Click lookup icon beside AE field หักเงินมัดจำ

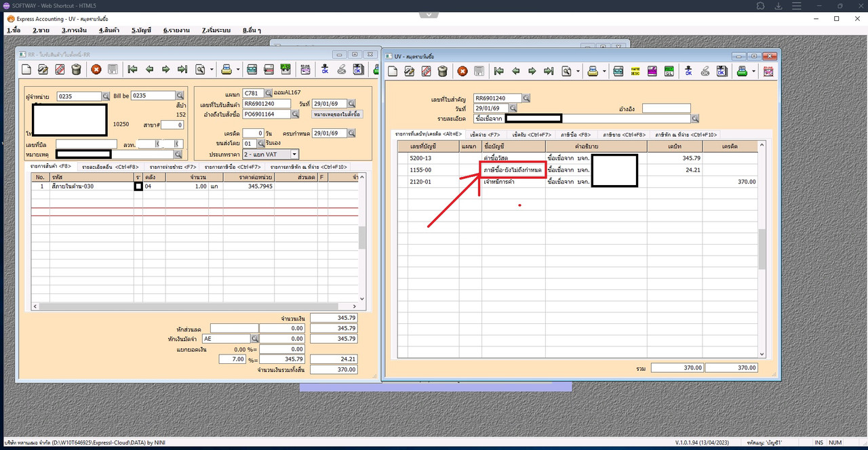(x=255, y=338)
